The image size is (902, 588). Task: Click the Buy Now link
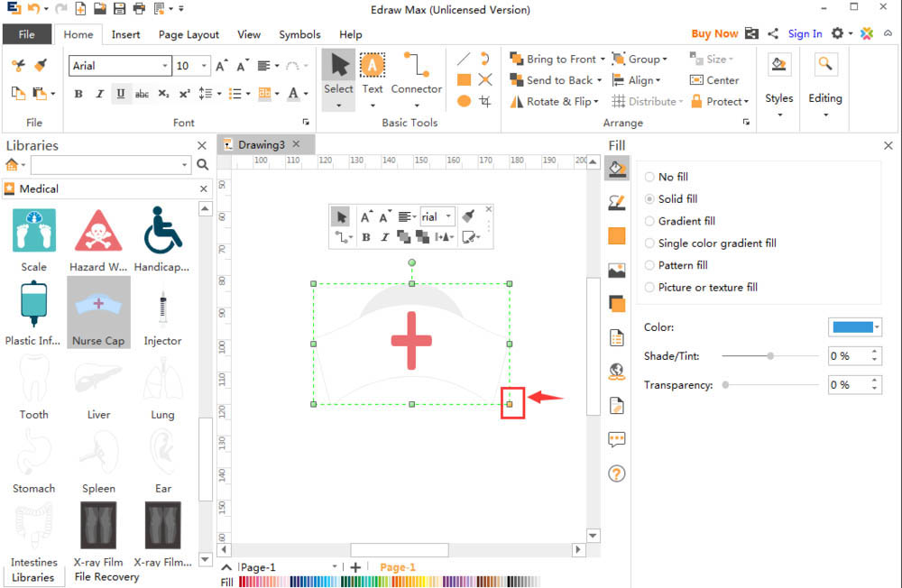714,34
